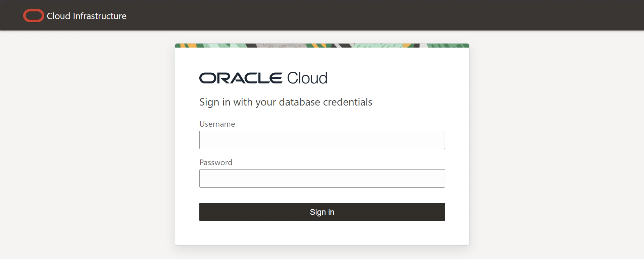Click the colorful decorative banner atop card
The width and height of the screenshot is (644, 259).
pos(322,46)
